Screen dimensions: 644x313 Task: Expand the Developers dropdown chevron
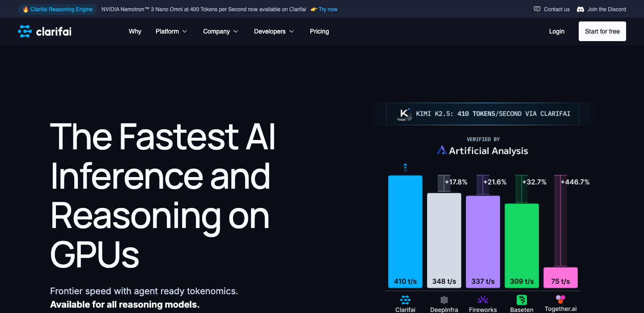[292, 31]
